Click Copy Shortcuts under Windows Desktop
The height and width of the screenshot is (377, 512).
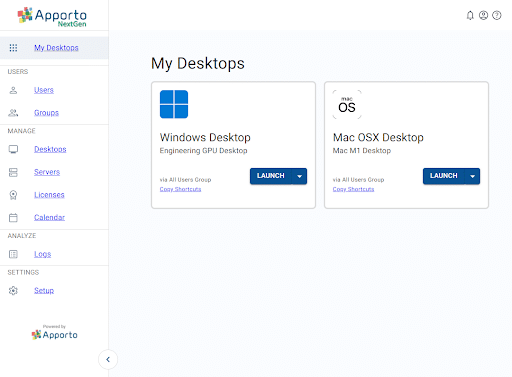[180, 189]
